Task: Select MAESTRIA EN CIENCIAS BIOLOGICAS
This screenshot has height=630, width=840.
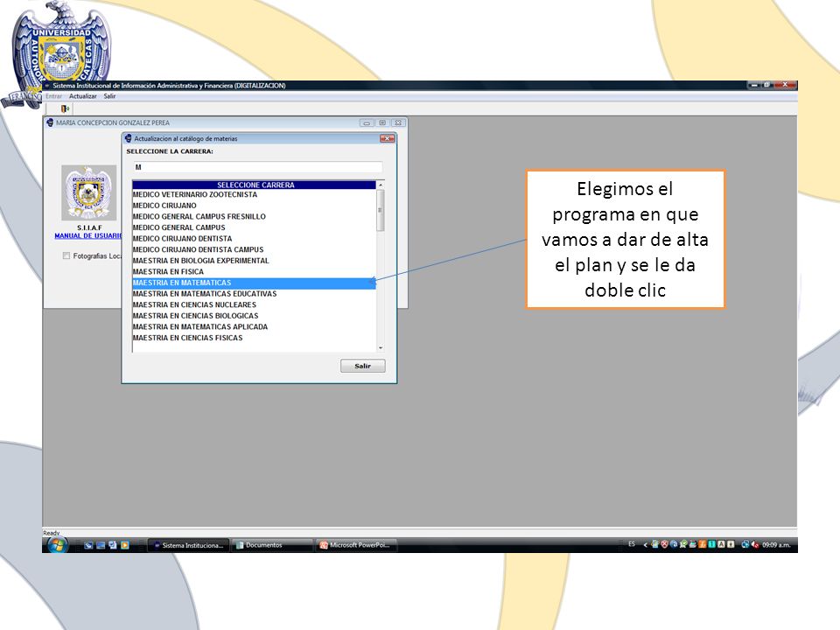Action: [x=255, y=316]
